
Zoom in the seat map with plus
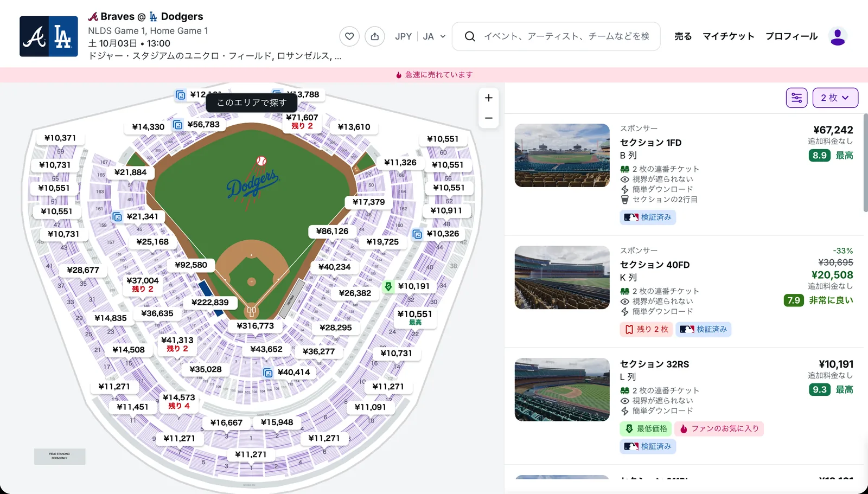pyautogui.click(x=489, y=98)
